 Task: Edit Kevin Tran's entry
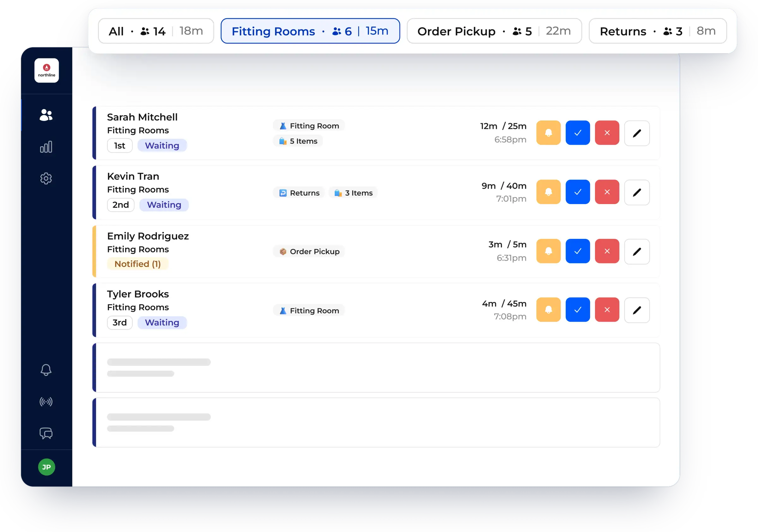pos(637,192)
